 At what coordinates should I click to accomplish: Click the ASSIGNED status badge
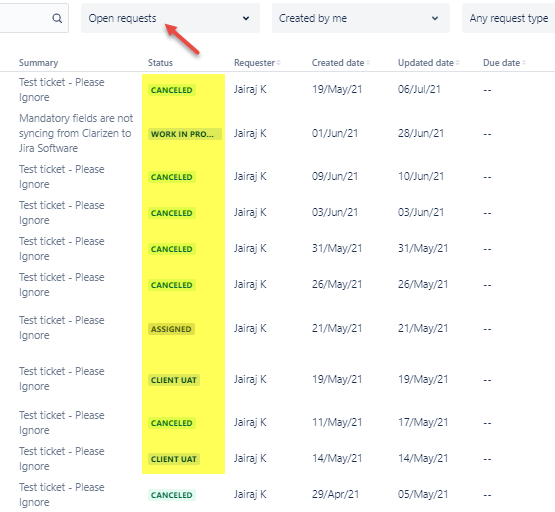[171, 329]
